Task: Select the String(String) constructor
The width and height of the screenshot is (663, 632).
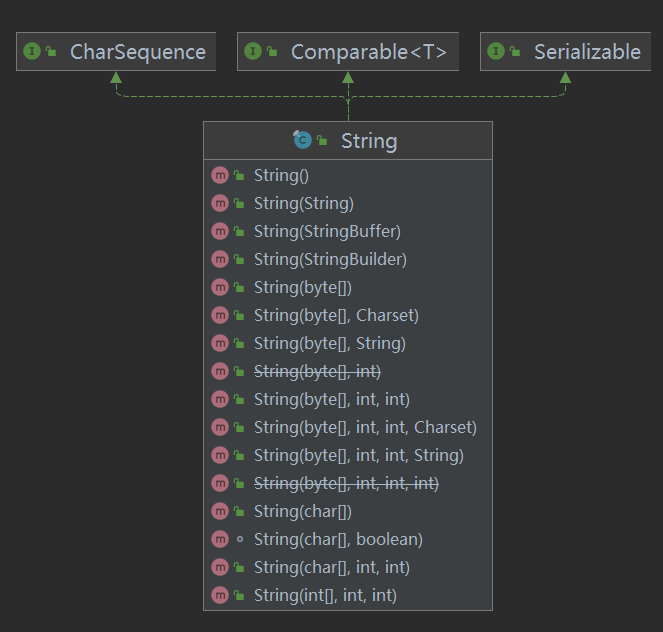Action: (304, 203)
